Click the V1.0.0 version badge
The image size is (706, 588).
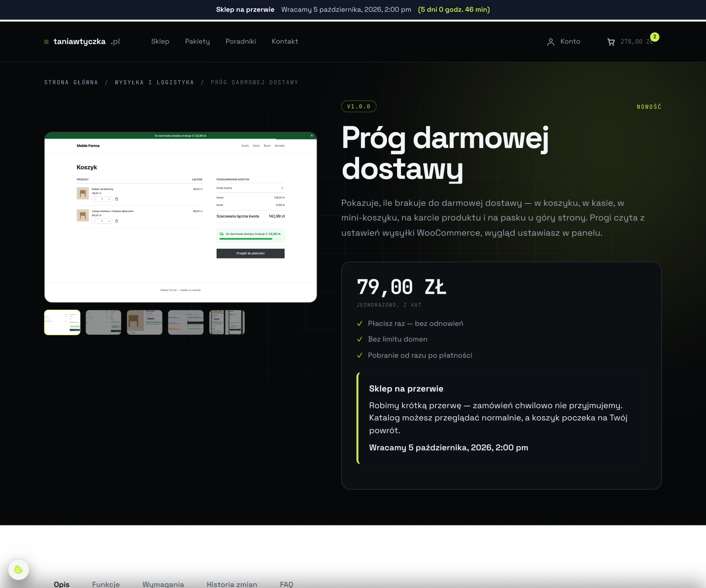tap(359, 106)
